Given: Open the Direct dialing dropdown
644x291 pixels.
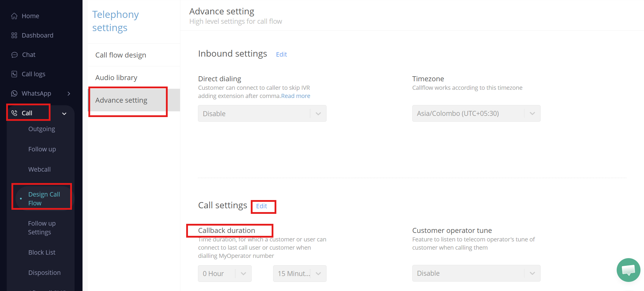Looking at the screenshot, I should pos(262,114).
